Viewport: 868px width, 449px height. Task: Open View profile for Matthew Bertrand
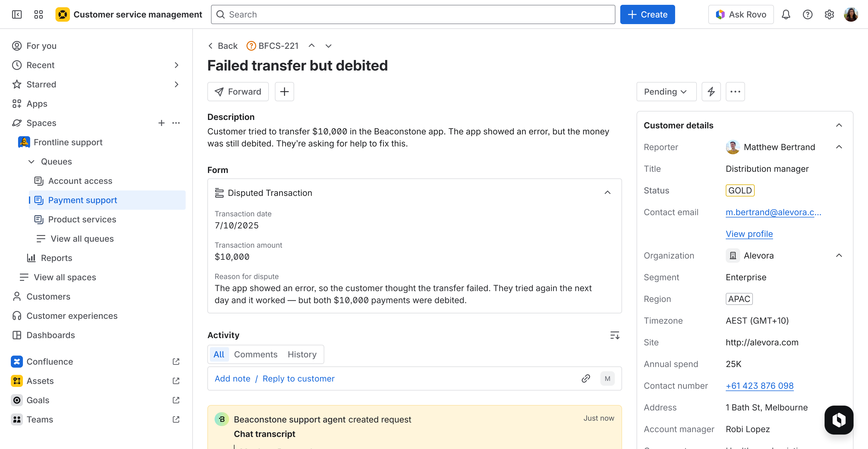pyautogui.click(x=749, y=234)
